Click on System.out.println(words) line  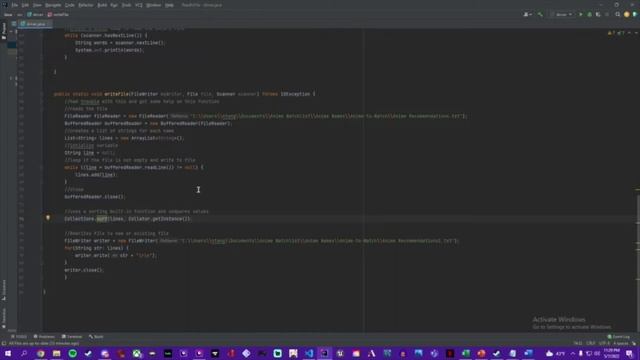[x=109, y=50]
